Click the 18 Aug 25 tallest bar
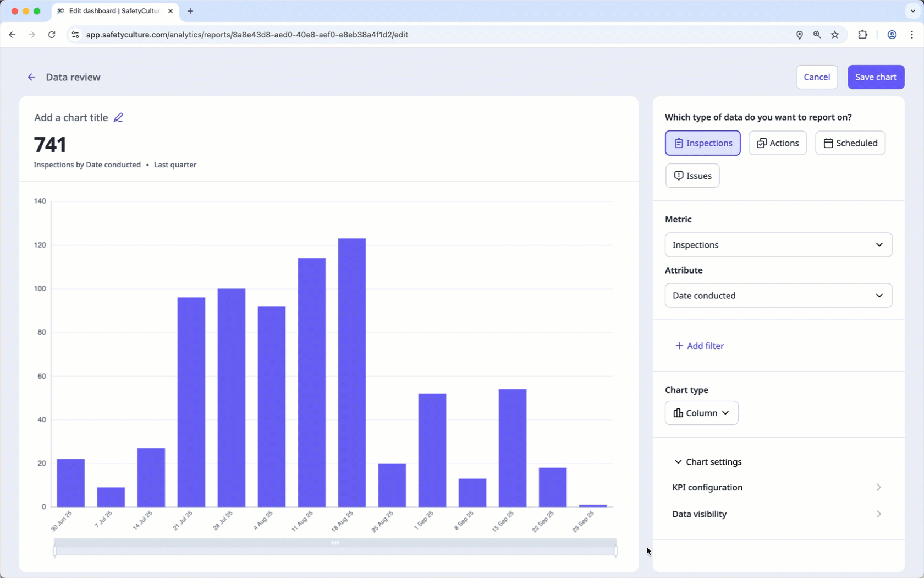The image size is (924, 578). [352, 373]
